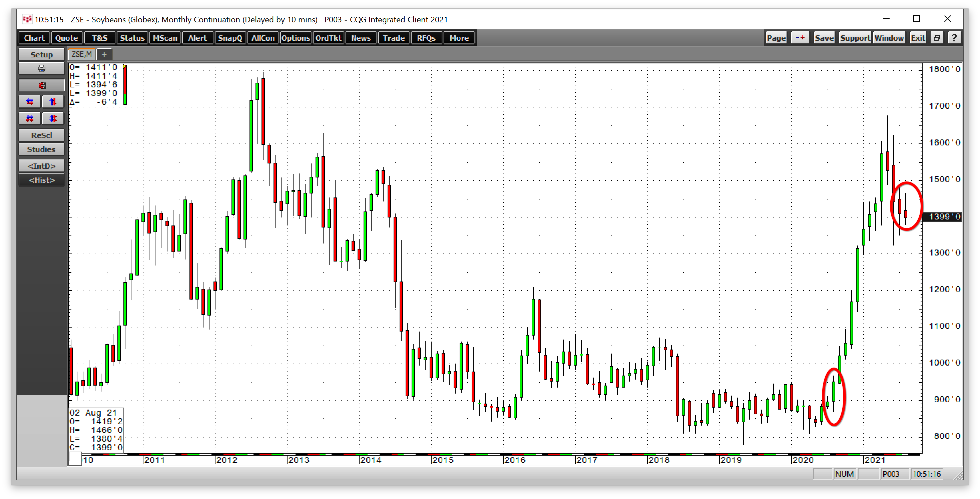The image size is (980, 499).
Task: Open the MScan menu
Action: [165, 38]
